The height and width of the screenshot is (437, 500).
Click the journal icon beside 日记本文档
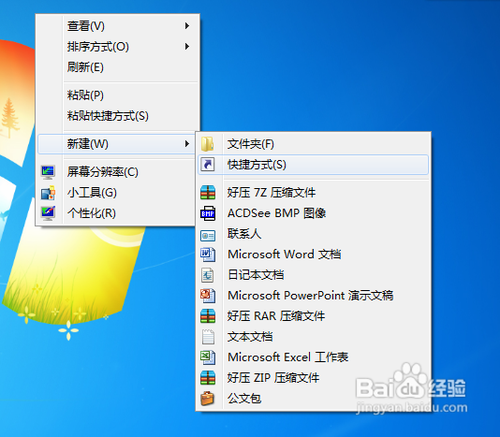pyautogui.click(x=207, y=275)
